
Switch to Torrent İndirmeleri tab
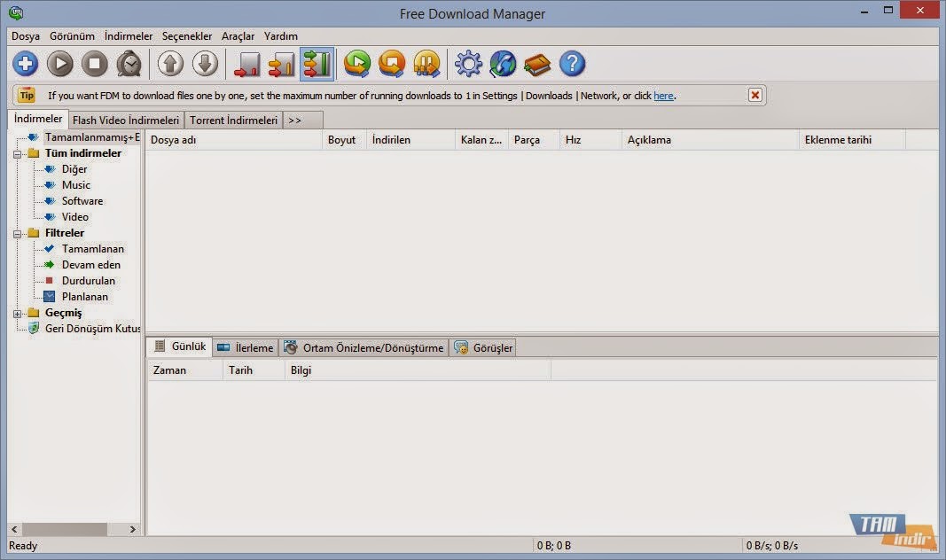tap(233, 120)
